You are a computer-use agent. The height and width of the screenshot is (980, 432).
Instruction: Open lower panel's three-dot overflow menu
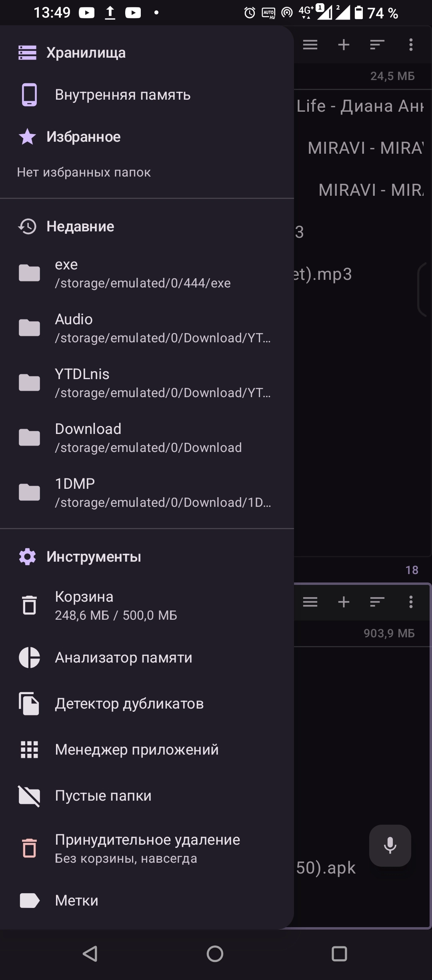point(411,602)
